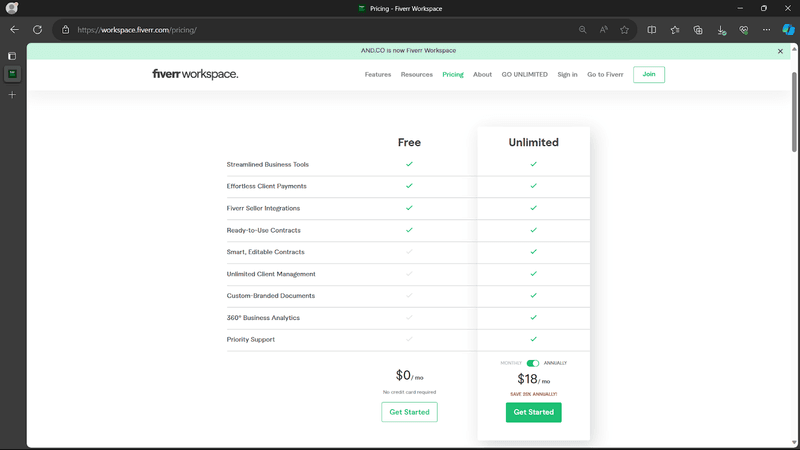The height and width of the screenshot is (450, 800).
Task: Open the zoom magnifier in address bar
Action: coord(582,30)
